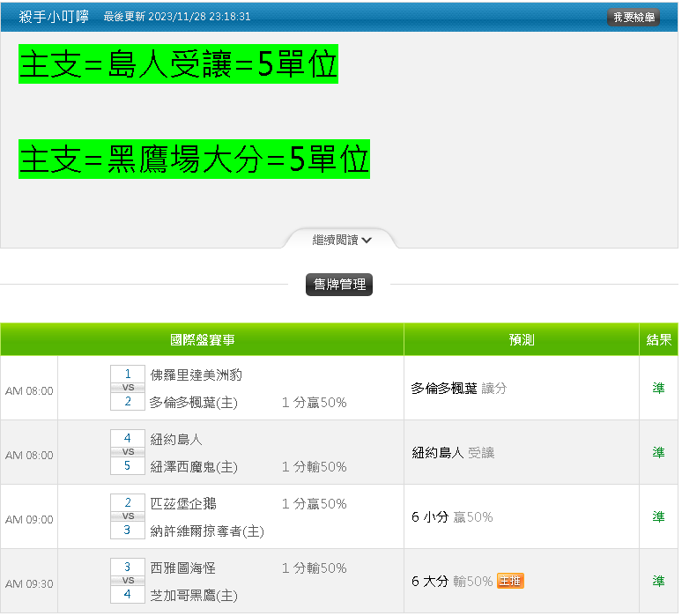Click number box 1 beside 佛羅里達美洲豹
Screen dimensions: 682x616
[x=128, y=374]
